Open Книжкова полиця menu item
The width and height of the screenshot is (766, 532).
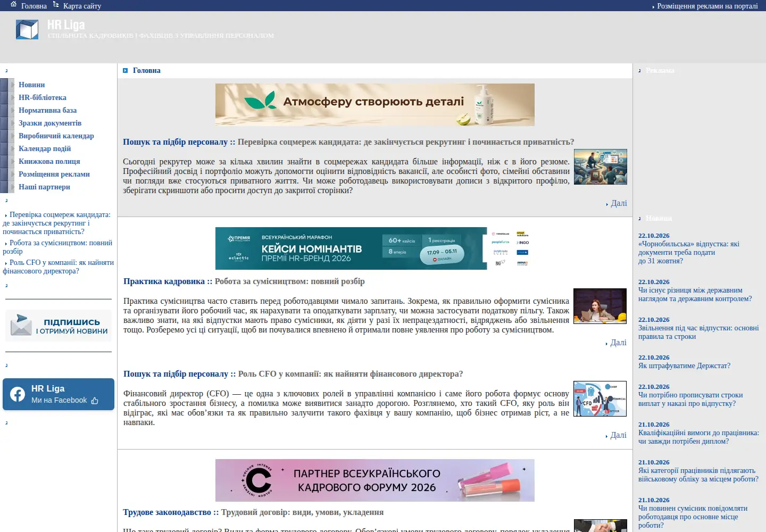[49, 161]
